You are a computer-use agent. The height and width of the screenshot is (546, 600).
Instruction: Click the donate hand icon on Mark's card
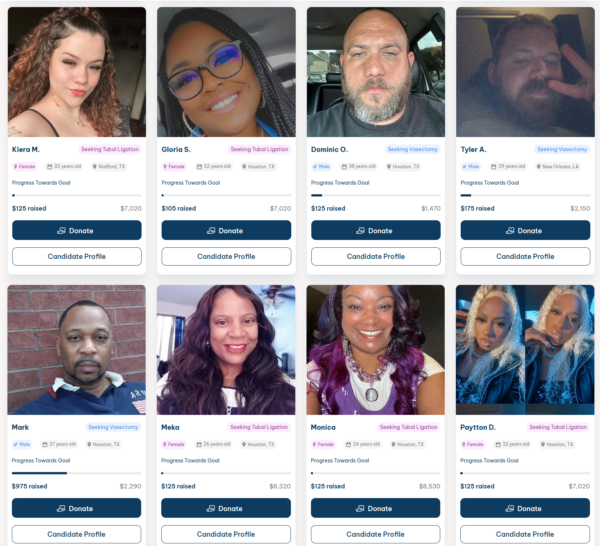point(61,509)
